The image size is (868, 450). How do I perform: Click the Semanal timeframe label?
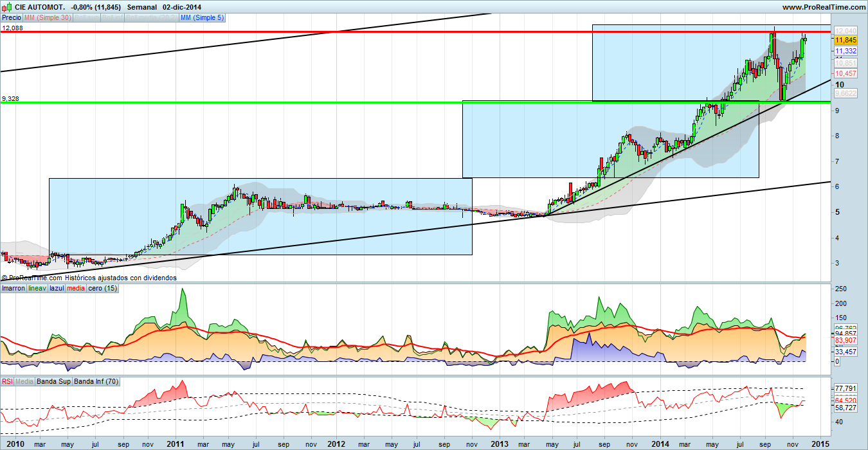tap(142, 6)
